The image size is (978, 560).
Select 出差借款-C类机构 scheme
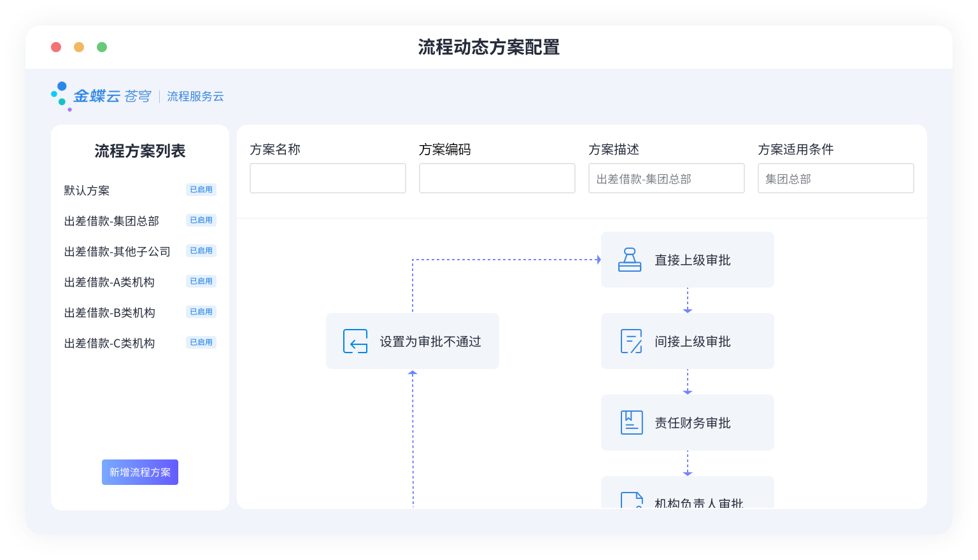110,343
